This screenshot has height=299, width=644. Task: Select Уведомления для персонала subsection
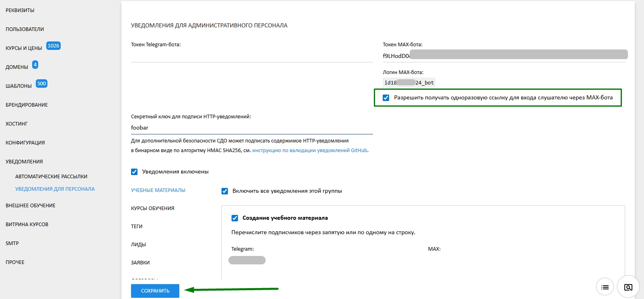[55, 189]
